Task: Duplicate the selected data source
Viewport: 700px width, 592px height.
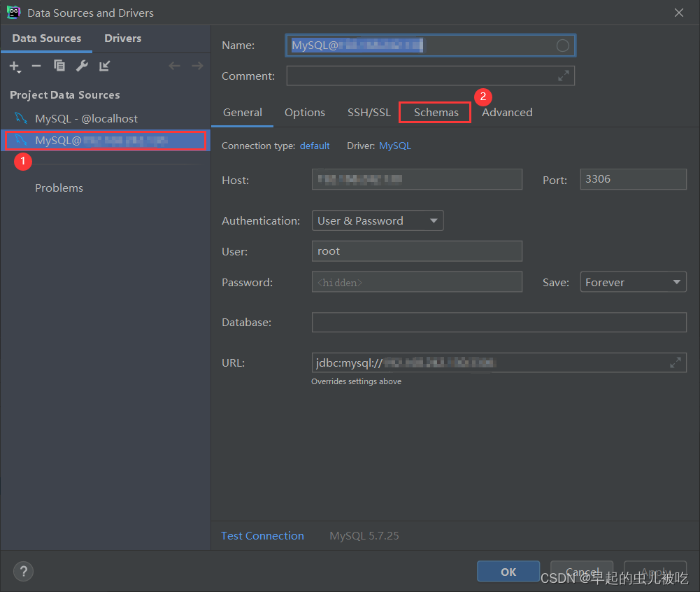Action: tap(59, 66)
